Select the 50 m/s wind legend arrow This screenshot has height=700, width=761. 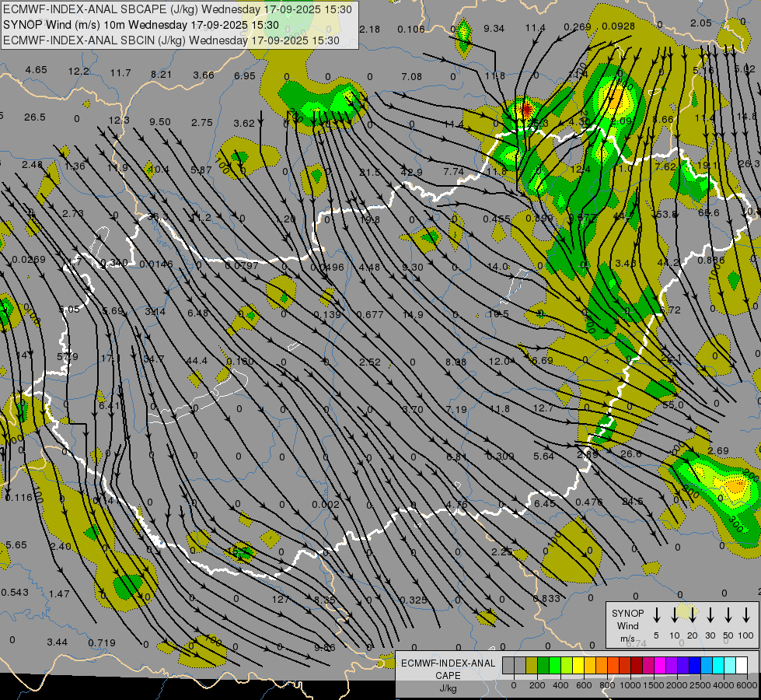click(728, 615)
